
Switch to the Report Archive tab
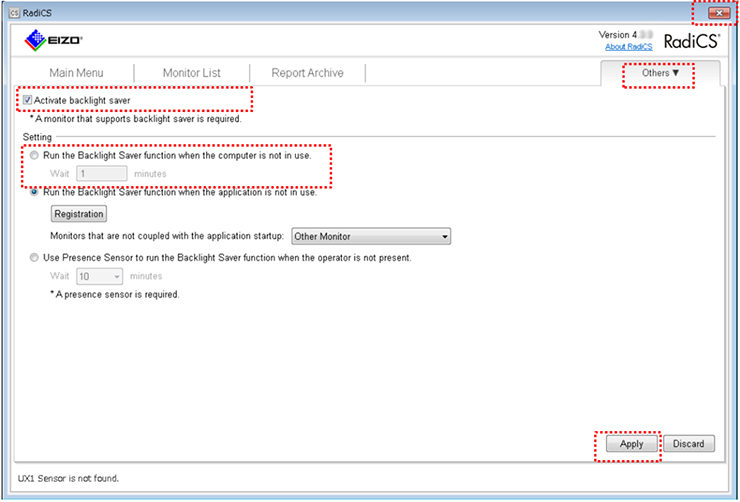[x=307, y=73]
